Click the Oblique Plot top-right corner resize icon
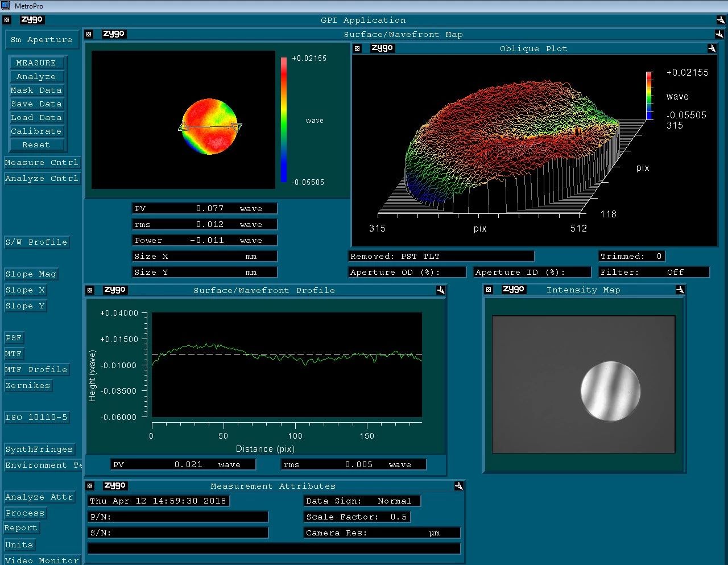 [712, 48]
